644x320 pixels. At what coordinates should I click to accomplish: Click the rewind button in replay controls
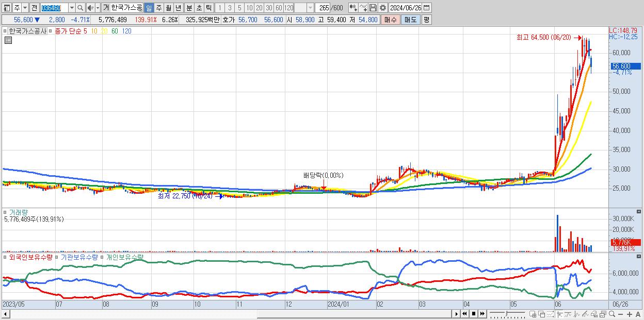[465, 314]
